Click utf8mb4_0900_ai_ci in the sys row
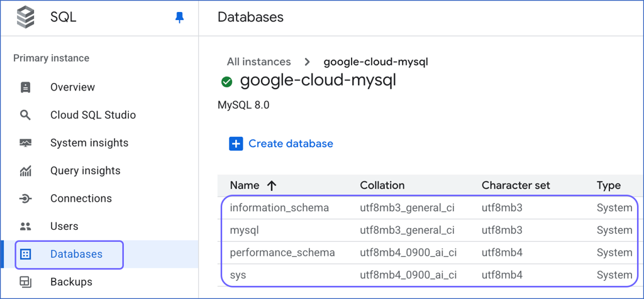The height and width of the screenshot is (299, 644). pyautogui.click(x=408, y=275)
